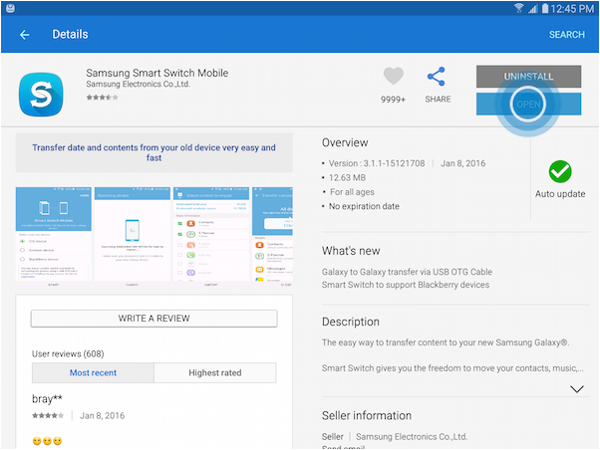Tap the 12.63 MB size entry
The height and width of the screenshot is (450, 600).
pos(347,178)
